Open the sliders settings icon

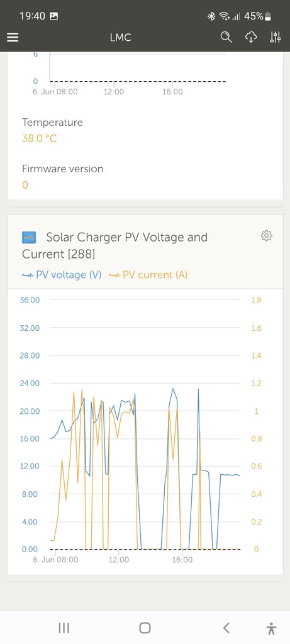[276, 37]
